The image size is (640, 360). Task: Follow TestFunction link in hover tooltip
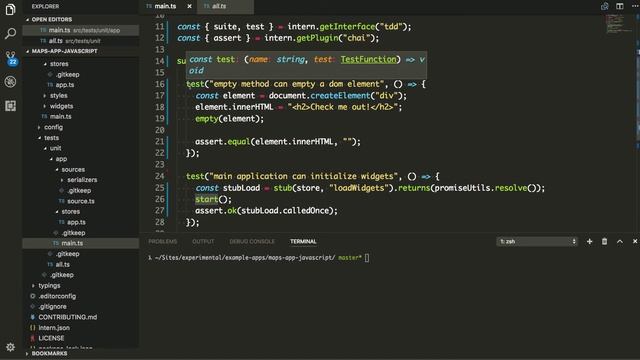coord(369,60)
